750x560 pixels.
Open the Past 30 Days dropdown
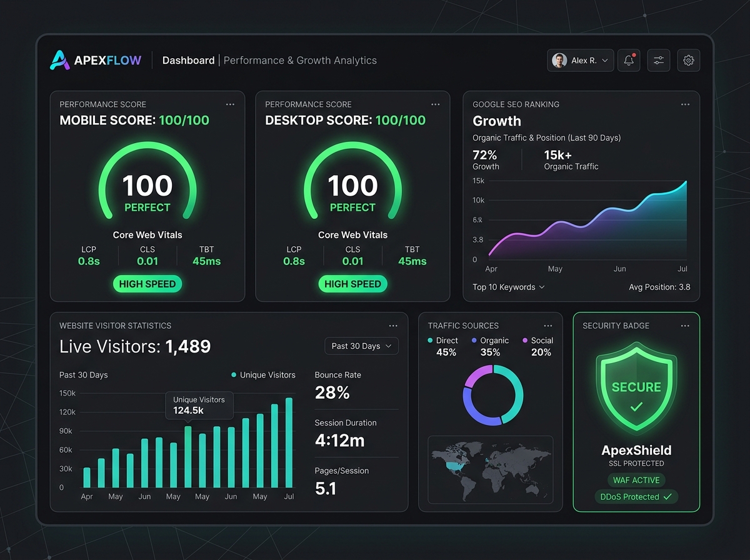(x=361, y=346)
